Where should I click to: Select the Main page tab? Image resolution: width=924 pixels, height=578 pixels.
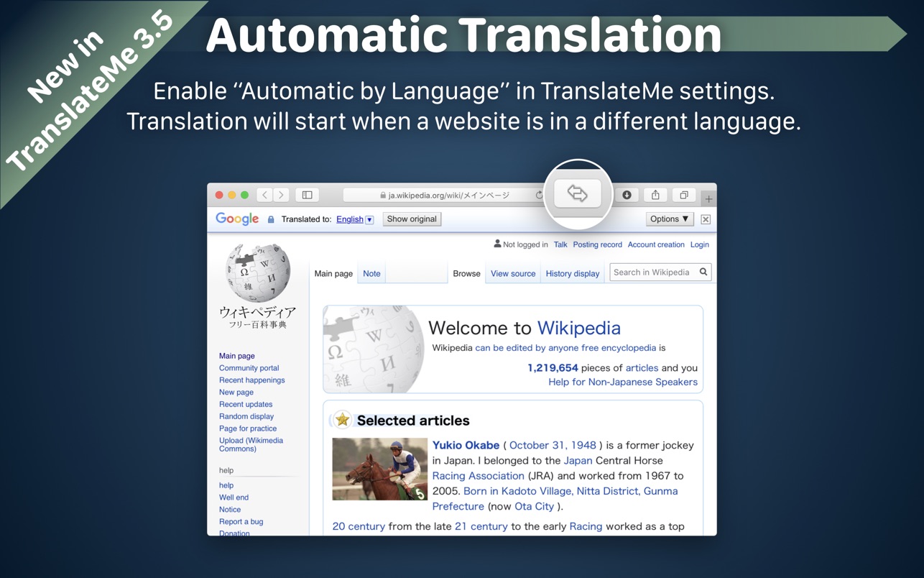[333, 273]
